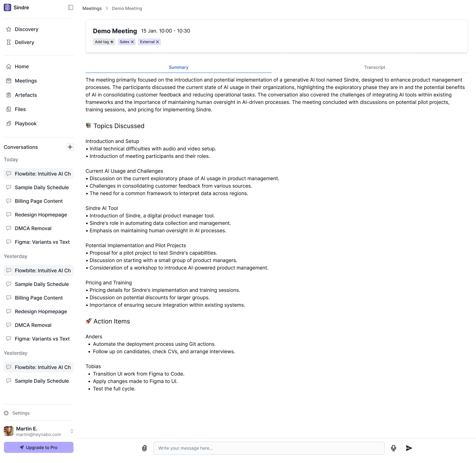Click the Delivery hourglass icon
476x463 pixels.
click(9, 42)
